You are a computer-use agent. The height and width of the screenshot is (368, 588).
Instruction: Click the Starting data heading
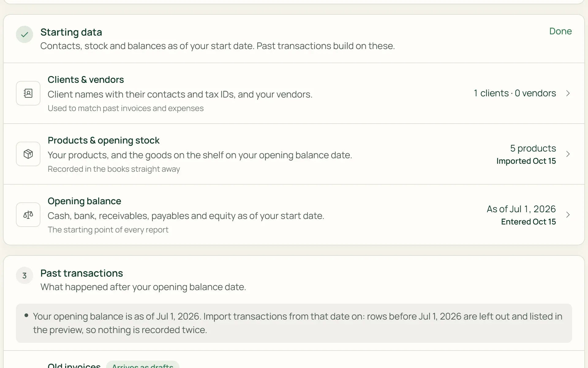tap(71, 32)
